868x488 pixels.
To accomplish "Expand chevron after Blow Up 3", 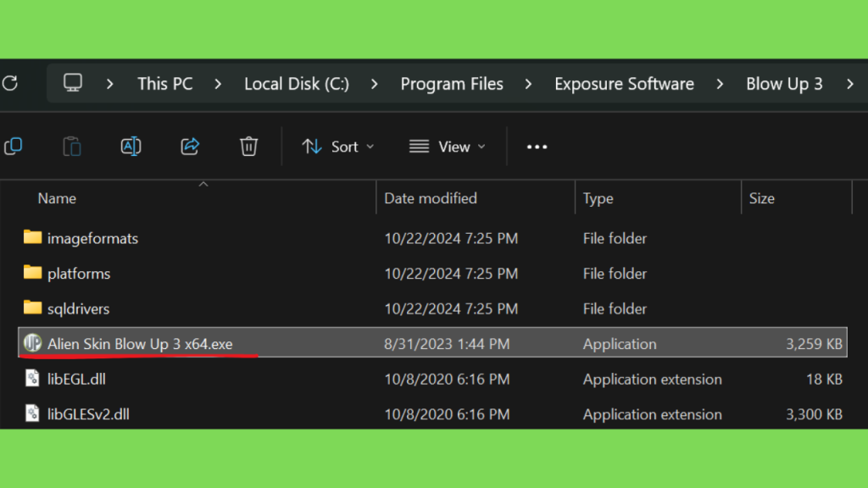I will 850,84.
